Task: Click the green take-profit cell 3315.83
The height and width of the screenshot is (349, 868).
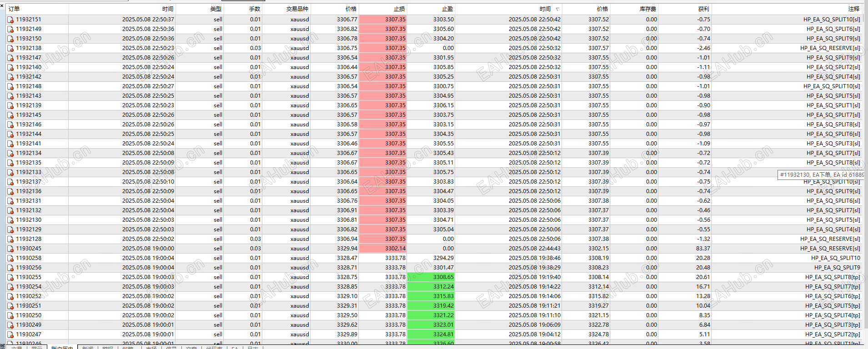Action: pos(431,296)
